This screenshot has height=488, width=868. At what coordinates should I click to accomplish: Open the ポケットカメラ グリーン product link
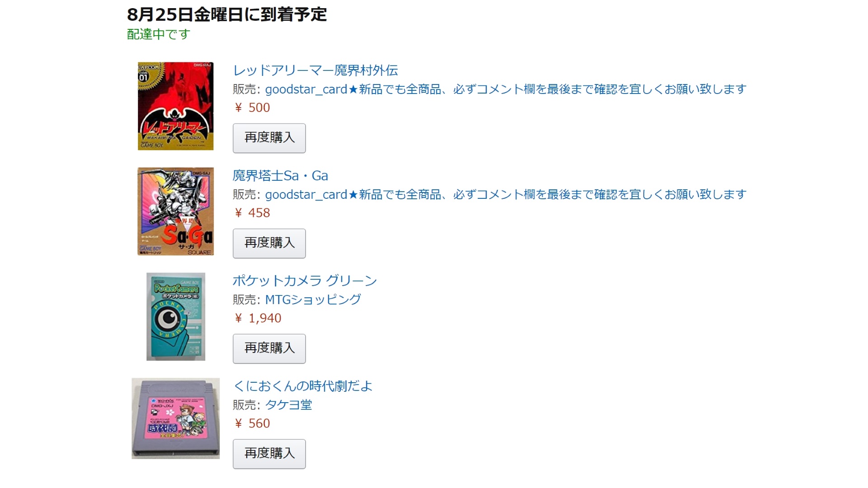tap(305, 281)
